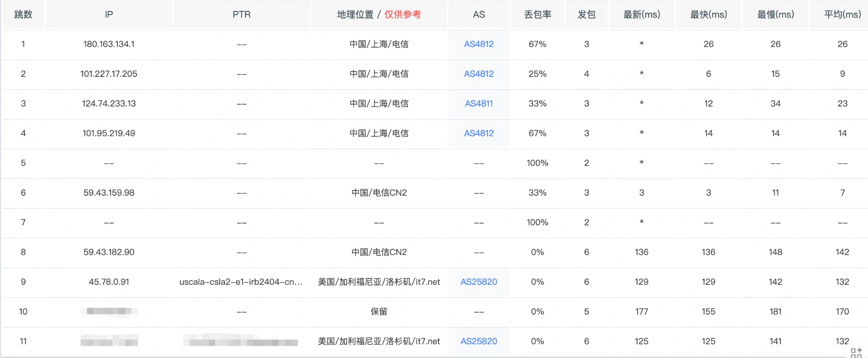Screen dimensions: 868x358
Task: Click the 保留 location cell
Action: [379, 311]
